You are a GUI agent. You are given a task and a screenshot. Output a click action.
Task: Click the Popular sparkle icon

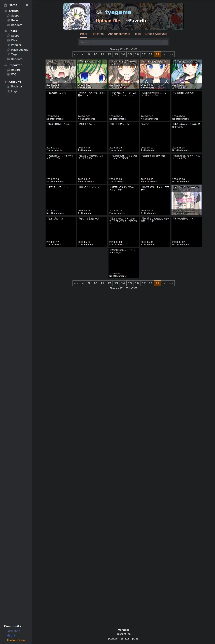coord(9,45)
